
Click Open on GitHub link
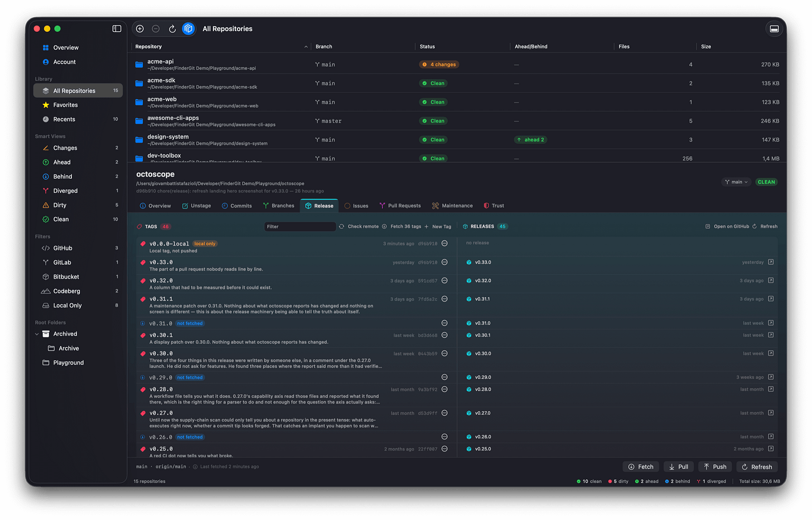coord(727,227)
